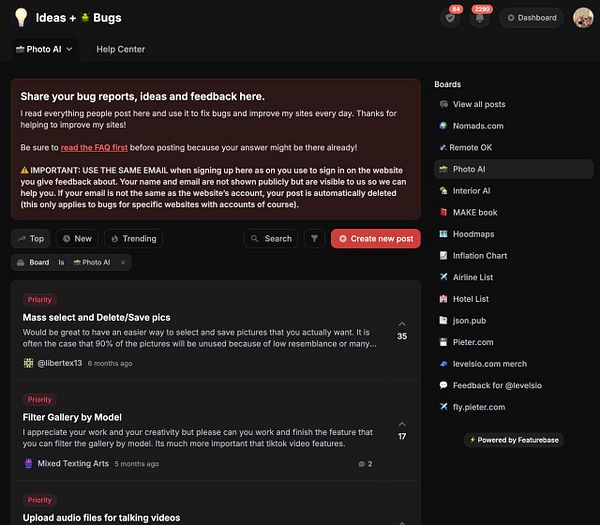Click Priority tag on Filter Gallery post

[x=39, y=399]
